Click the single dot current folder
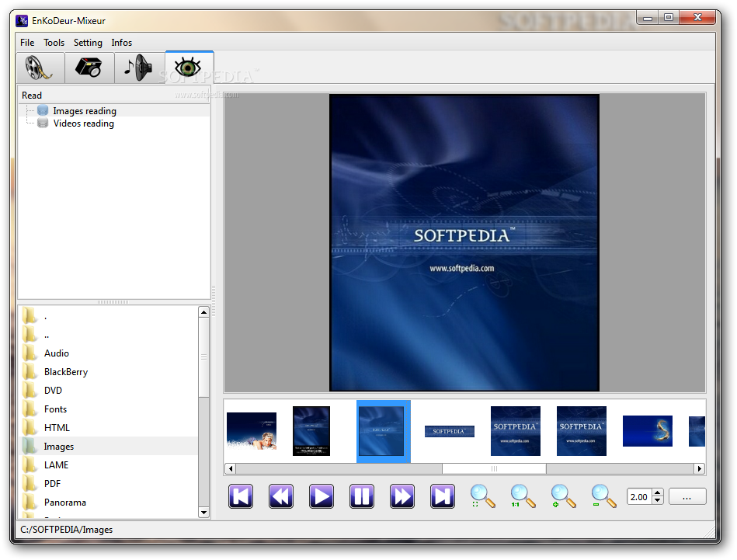Screen dimensions: 737x560 pyautogui.click(x=46, y=317)
